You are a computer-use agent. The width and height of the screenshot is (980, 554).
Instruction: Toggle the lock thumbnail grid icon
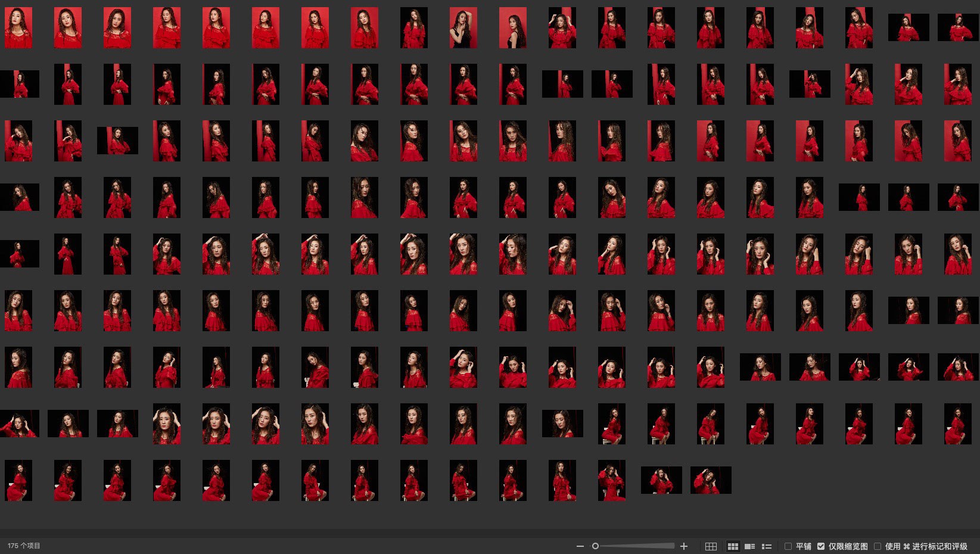pyautogui.click(x=711, y=546)
